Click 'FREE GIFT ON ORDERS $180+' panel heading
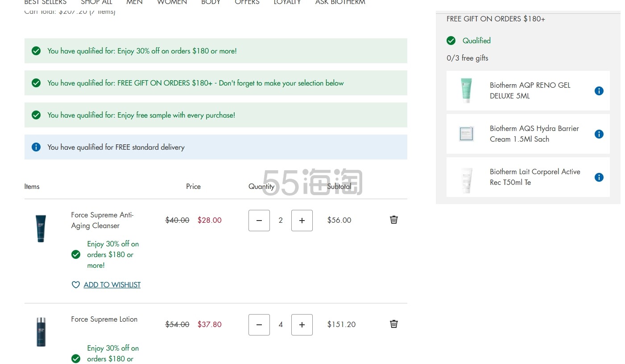Viewport: 625px width, 364px height. (x=496, y=19)
